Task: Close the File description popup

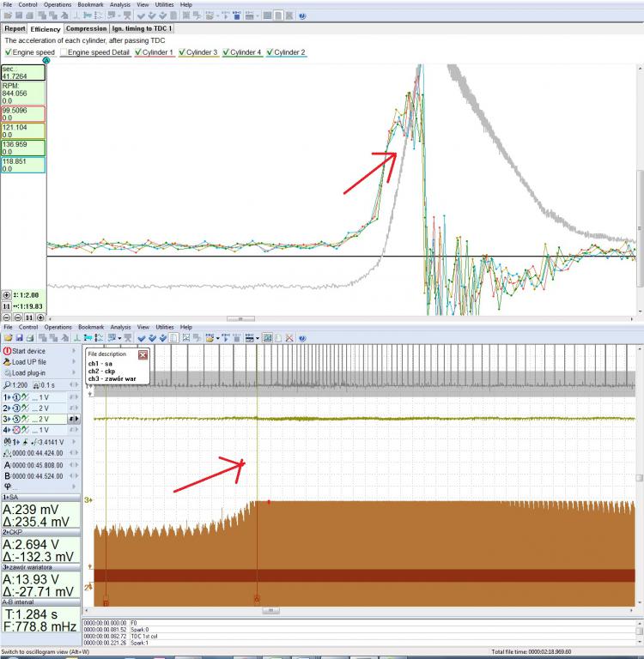Action: [x=143, y=354]
